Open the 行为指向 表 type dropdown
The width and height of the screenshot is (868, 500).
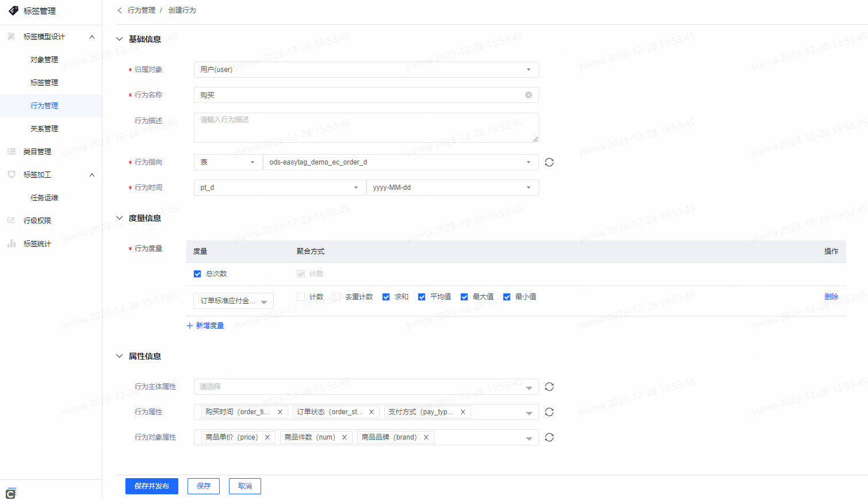click(x=228, y=162)
